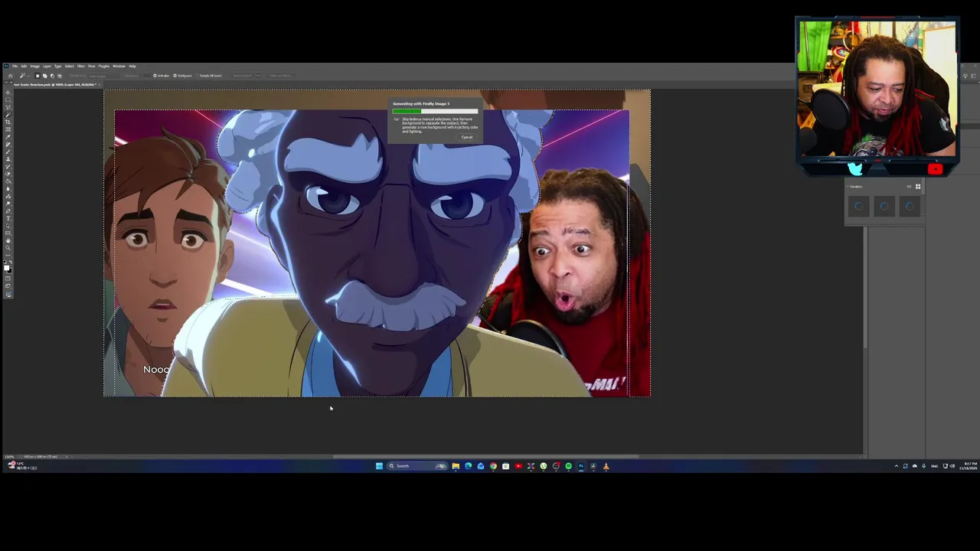
Task: Select the Rectangular Marquee tool
Action: pos(8,99)
